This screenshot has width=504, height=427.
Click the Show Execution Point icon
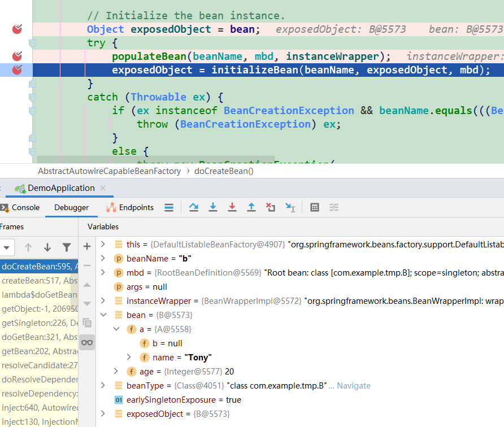(x=169, y=207)
